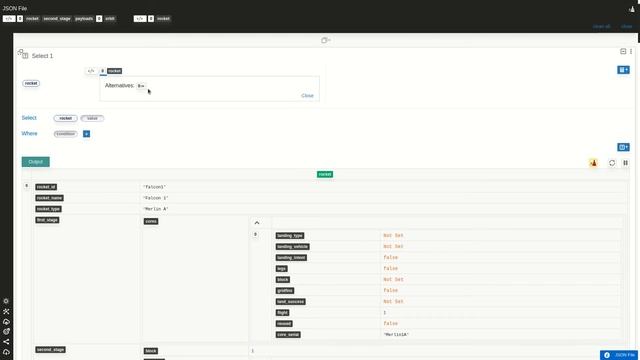The height and width of the screenshot is (360, 640).
Task: Click the landing_vehicle key label
Action: point(293,247)
